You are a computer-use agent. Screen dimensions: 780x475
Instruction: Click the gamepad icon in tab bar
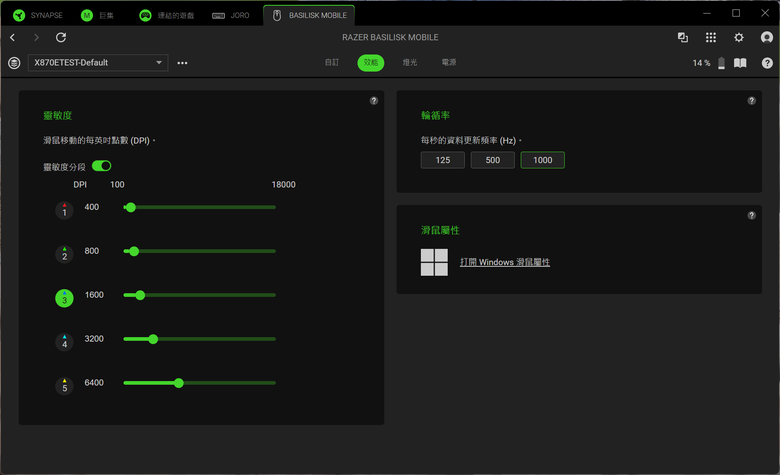pos(145,15)
